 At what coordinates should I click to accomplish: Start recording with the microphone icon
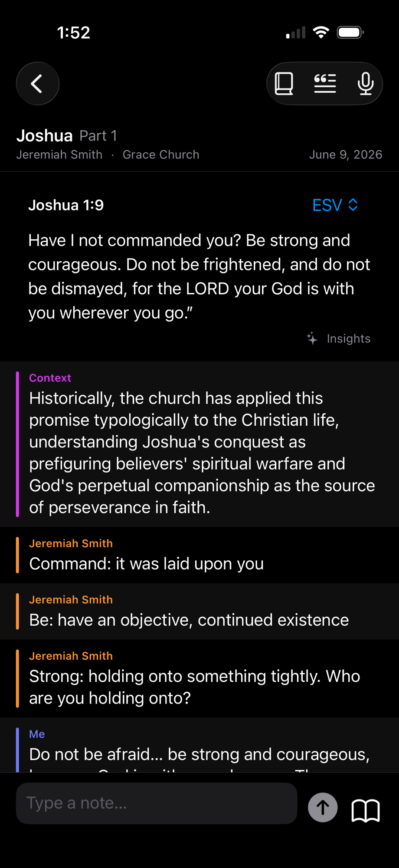[366, 83]
